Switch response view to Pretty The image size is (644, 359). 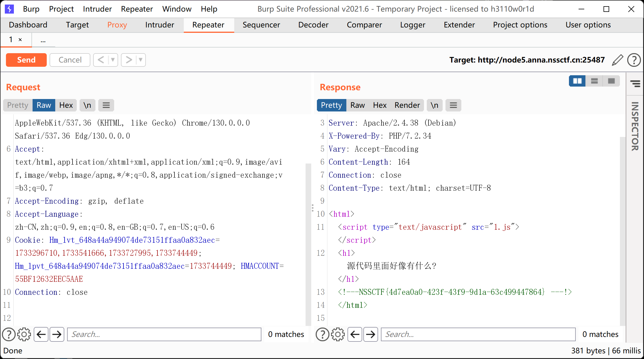[331, 105]
